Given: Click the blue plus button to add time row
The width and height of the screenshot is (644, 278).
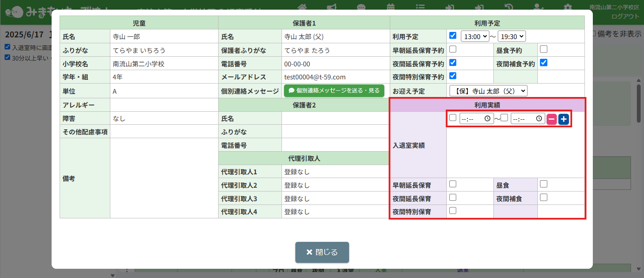Looking at the screenshot, I should [563, 119].
